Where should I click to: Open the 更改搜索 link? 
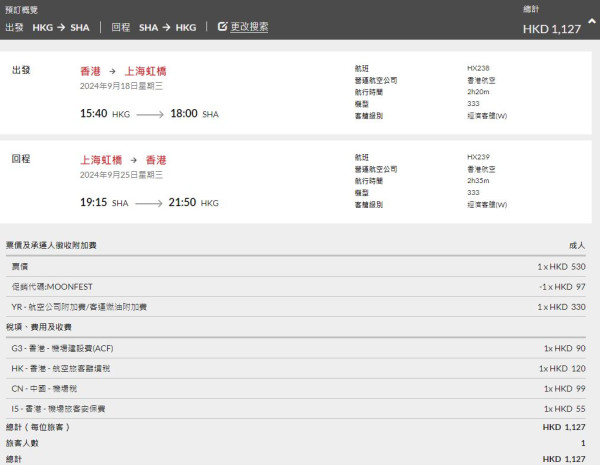[249, 26]
